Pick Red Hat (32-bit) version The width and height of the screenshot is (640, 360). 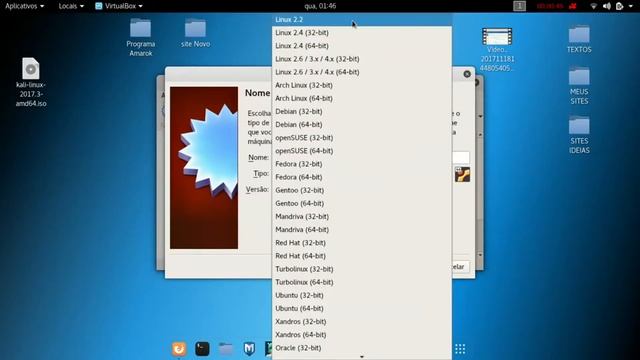[362, 243]
